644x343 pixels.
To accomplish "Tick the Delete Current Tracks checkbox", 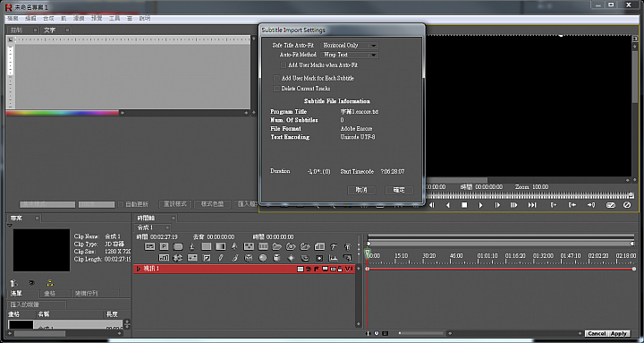I will [276, 89].
